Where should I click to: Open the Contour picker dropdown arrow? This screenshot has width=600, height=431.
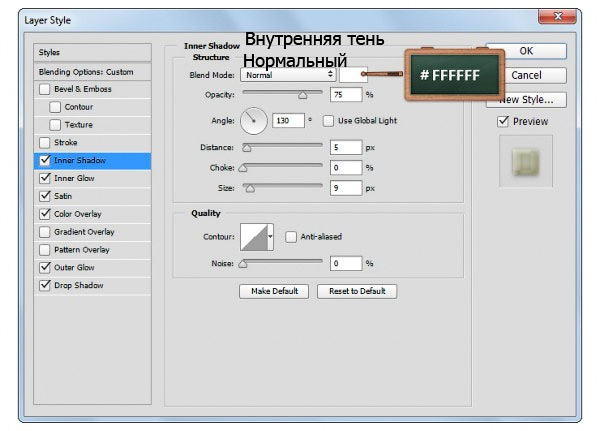pyautogui.click(x=270, y=237)
